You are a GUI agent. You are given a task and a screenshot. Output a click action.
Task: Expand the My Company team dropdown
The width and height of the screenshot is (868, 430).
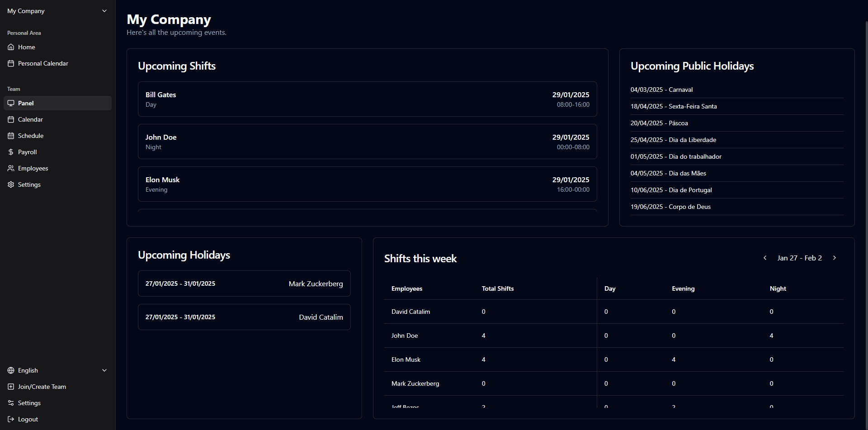(x=104, y=11)
